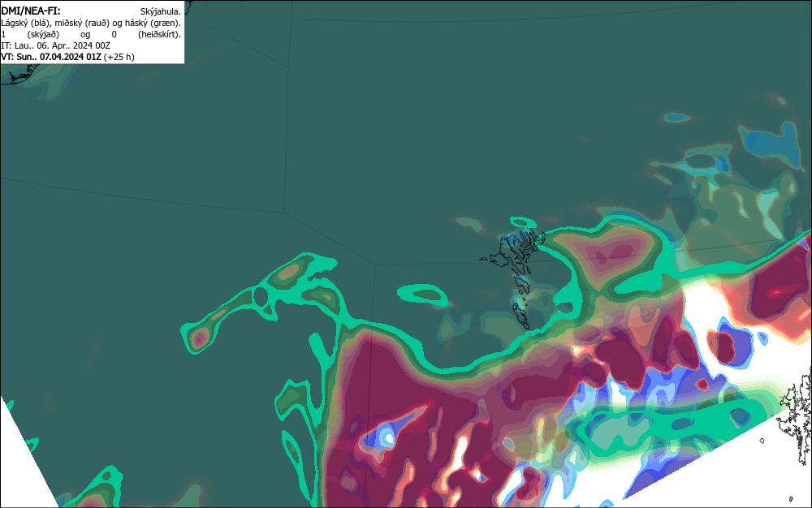The width and height of the screenshot is (812, 508).
Task: Click the heiðskírt word in the legend
Action: pos(159,34)
